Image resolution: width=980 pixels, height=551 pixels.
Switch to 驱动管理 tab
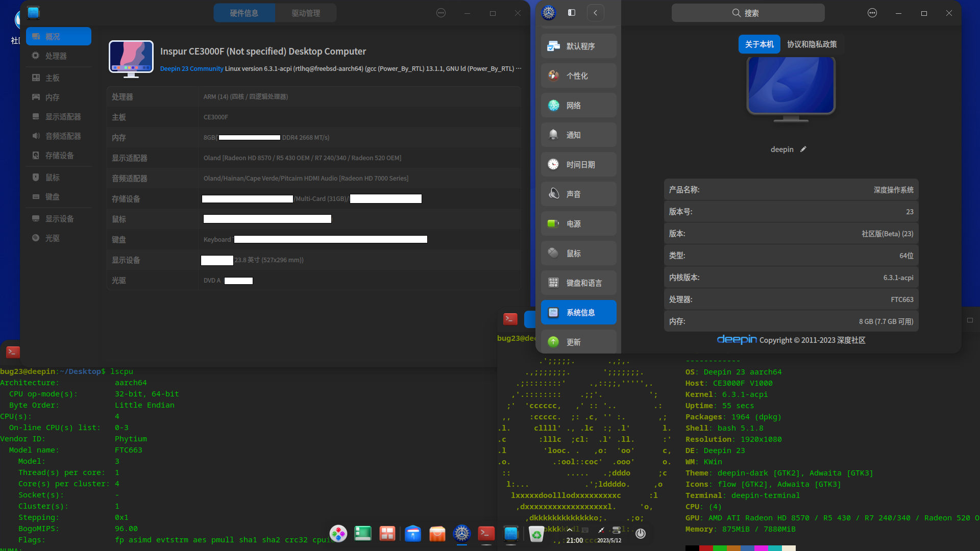(x=306, y=13)
